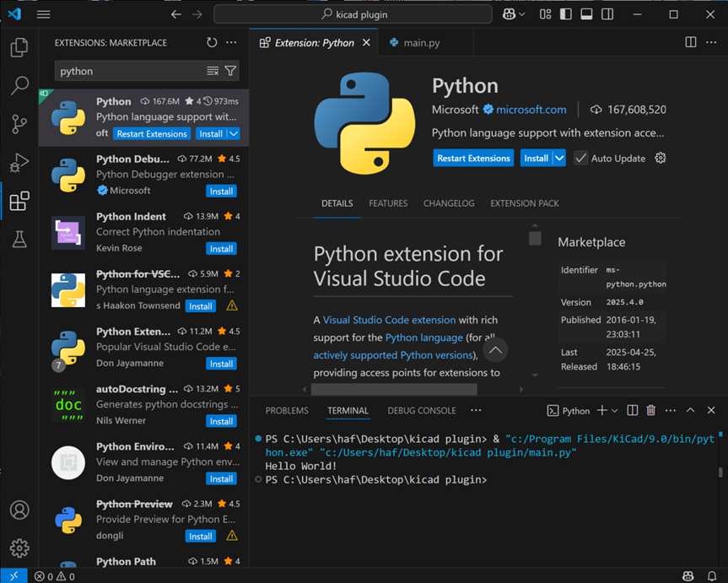Click the Copilot status bar icon
This screenshot has height=583, width=728.
[x=688, y=576]
